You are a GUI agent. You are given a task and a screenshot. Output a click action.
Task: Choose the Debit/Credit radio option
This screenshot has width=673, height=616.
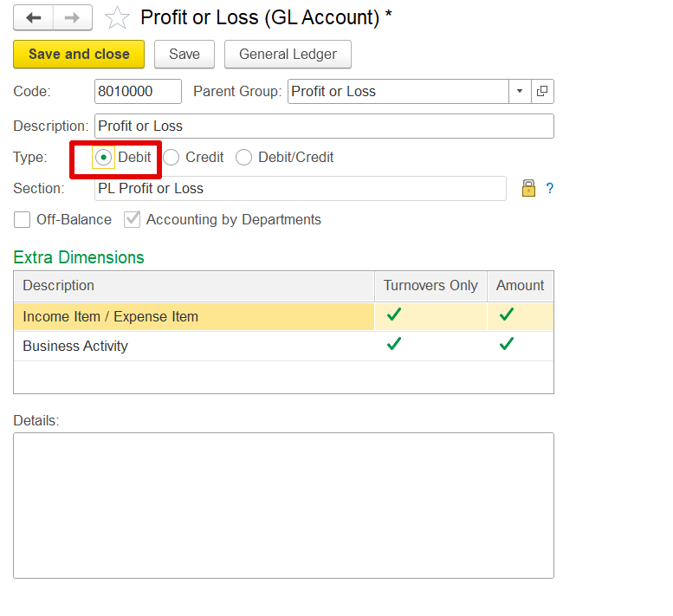tap(243, 157)
